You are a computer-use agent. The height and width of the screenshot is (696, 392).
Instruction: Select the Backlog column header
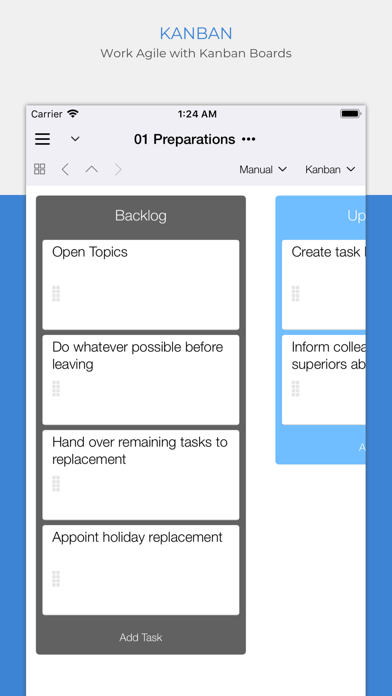(141, 216)
